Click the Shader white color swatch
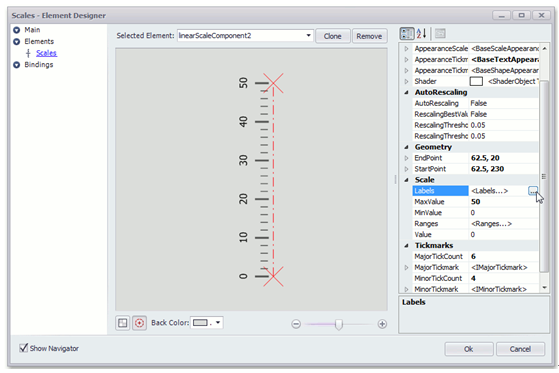The width and height of the screenshot is (559, 373). point(476,81)
